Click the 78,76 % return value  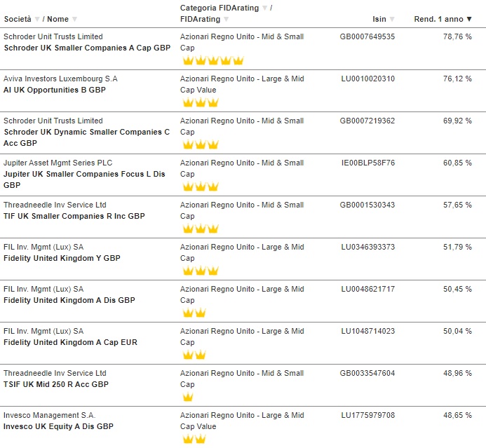457,36
